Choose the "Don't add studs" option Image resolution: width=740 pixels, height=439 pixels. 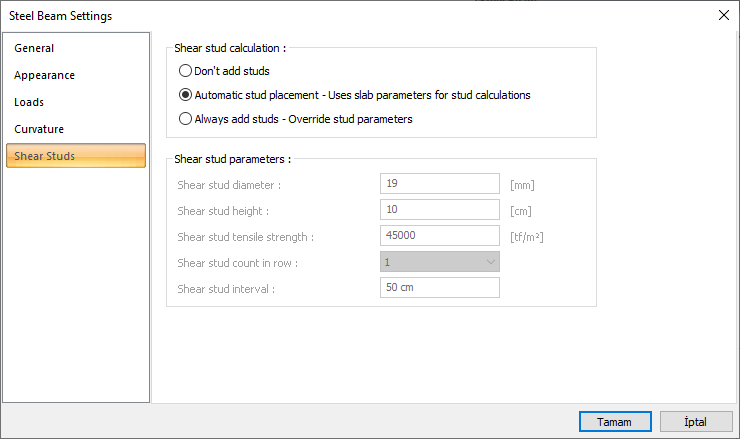point(185,71)
